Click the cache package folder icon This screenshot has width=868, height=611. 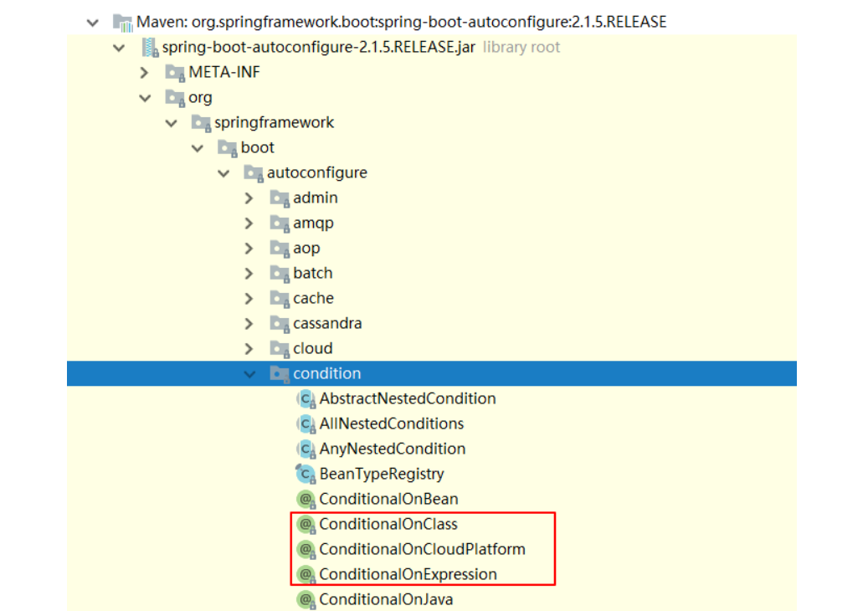[280, 298]
